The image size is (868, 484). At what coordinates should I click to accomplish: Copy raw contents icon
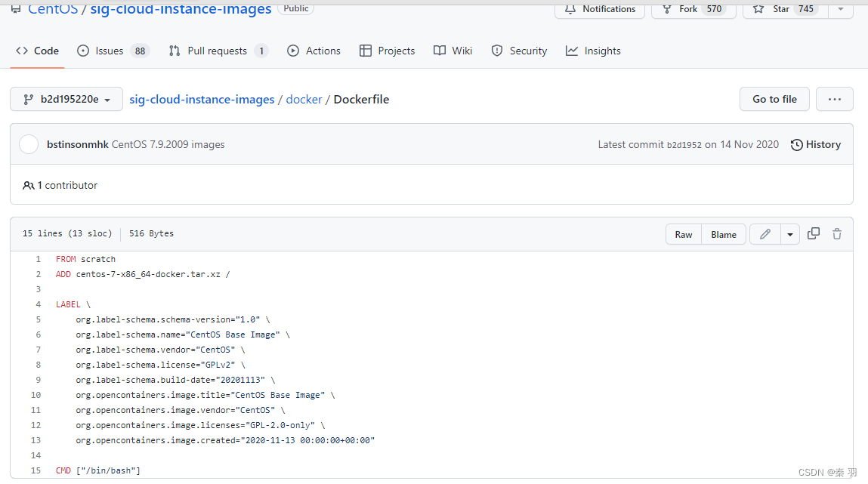[813, 233]
